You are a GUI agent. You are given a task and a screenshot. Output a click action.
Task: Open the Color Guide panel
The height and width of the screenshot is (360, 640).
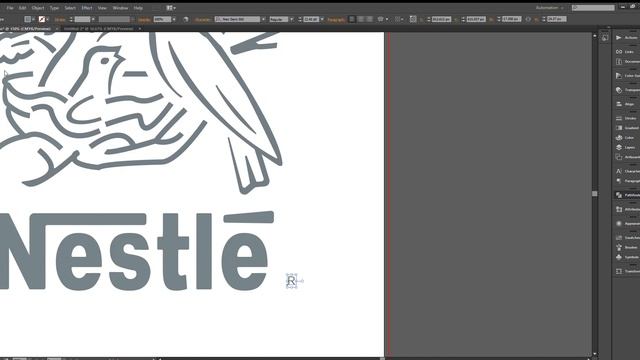pos(627,76)
